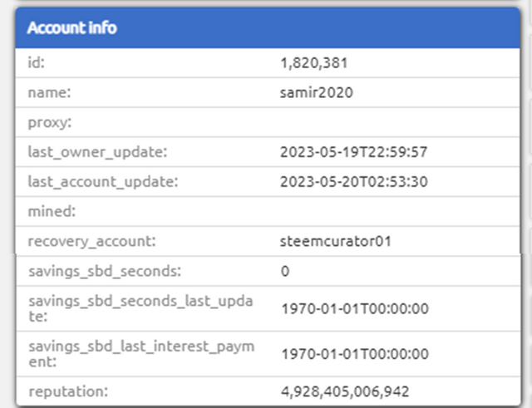Select the id value 1,820,381
Viewport: 532px width, 408px height.
[x=314, y=63]
